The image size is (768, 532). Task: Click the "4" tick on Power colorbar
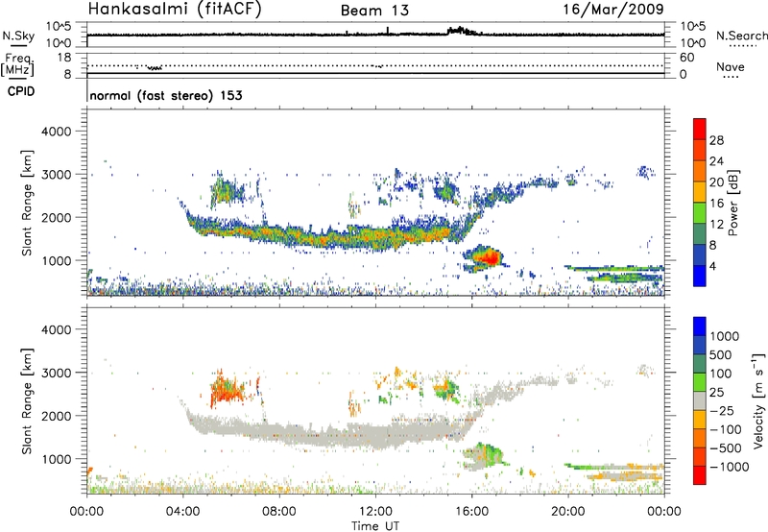pyautogui.click(x=713, y=266)
